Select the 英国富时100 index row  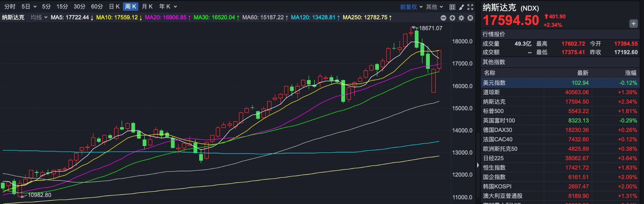point(560,120)
